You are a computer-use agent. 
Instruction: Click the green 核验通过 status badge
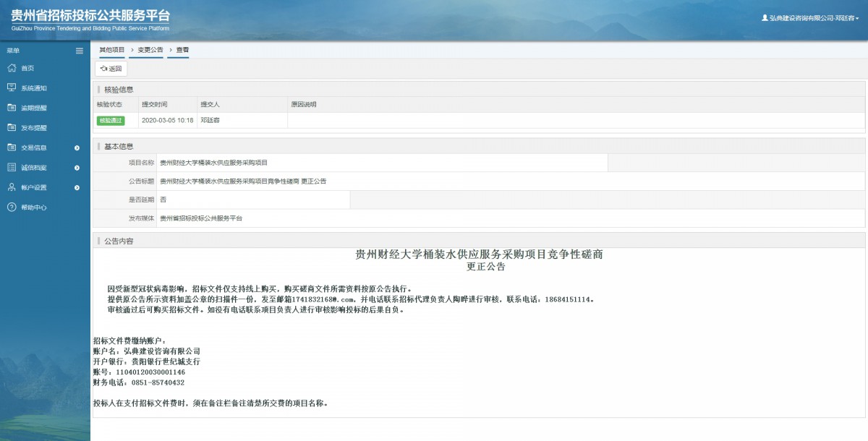[111, 121]
